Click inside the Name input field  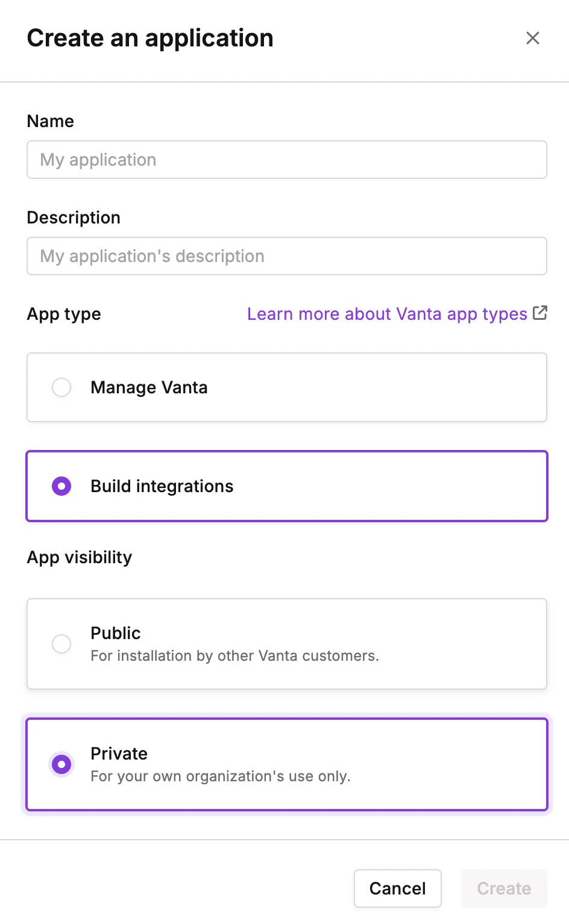pyautogui.click(x=286, y=160)
